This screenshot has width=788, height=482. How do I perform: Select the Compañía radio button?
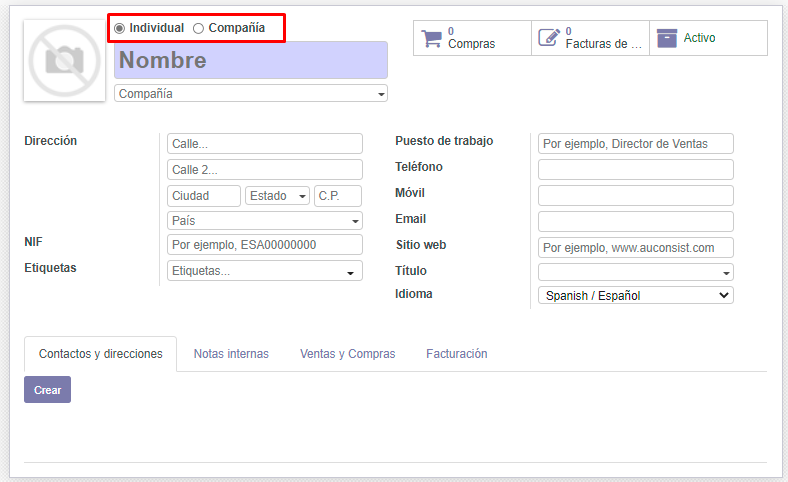tap(198, 28)
